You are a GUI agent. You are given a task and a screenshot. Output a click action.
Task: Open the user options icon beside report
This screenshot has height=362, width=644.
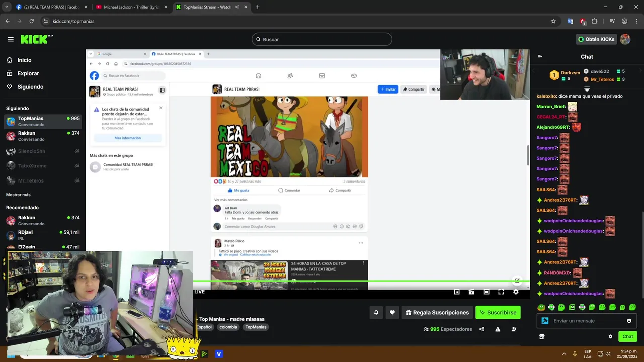coord(514,329)
